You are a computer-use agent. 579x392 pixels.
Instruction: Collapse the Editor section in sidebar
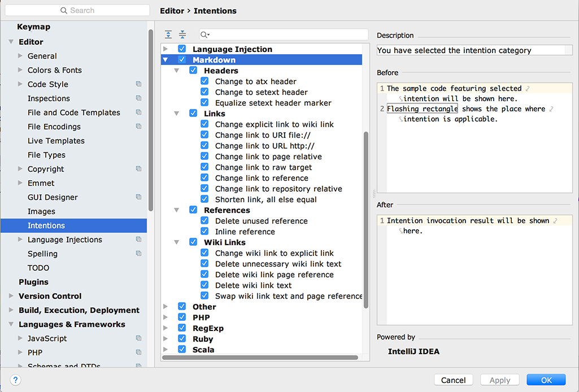click(11, 42)
